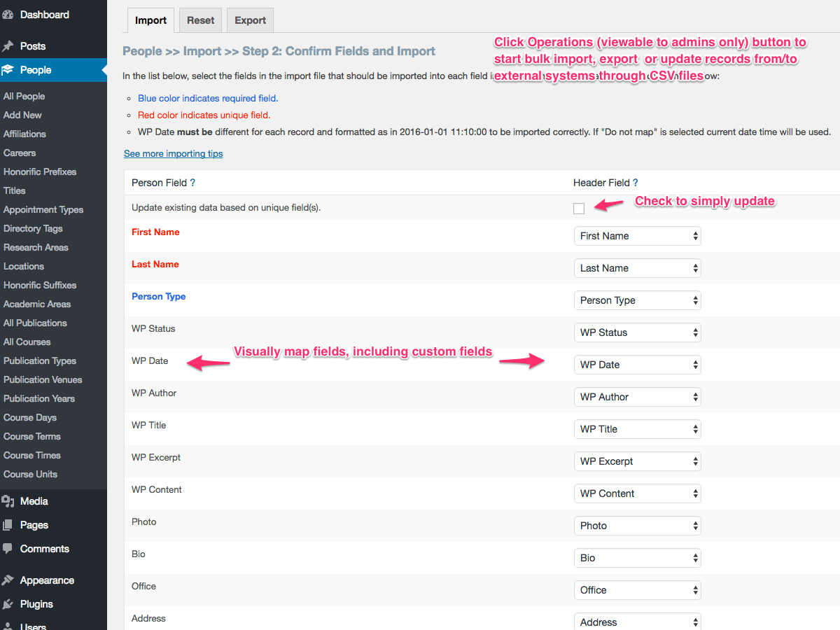Select Research Areas in the People submenu
The height and width of the screenshot is (630, 840).
(36, 247)
